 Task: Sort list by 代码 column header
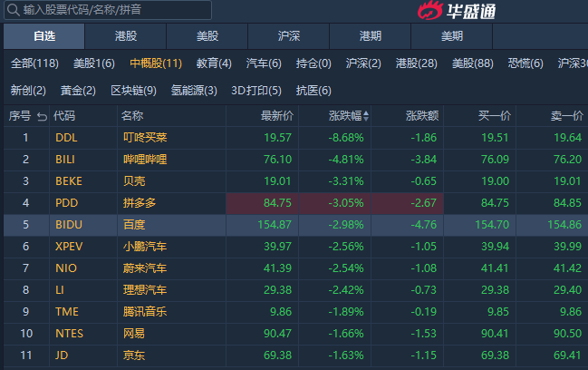coord(64,116)
